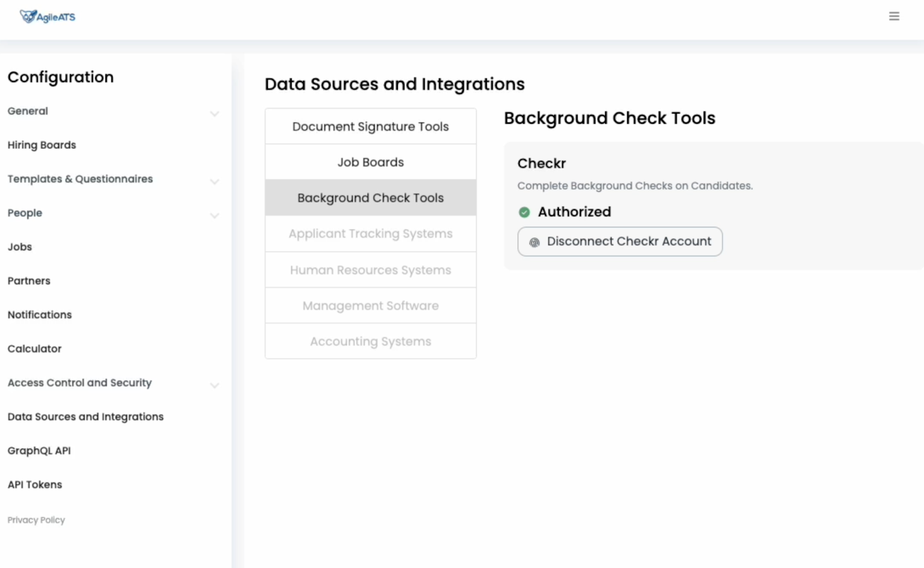Open General configuration menu

tap(28, 111)
